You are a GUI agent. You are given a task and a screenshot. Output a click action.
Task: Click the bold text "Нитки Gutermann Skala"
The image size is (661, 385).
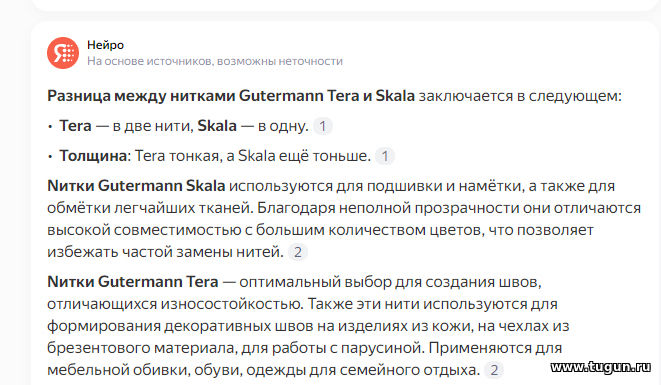click(136, 186)
